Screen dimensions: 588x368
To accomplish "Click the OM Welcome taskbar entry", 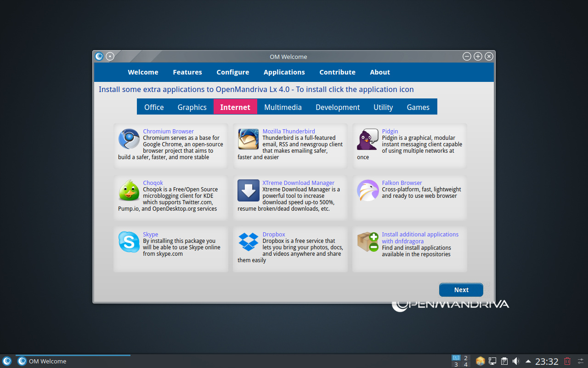I will point(73,361).
